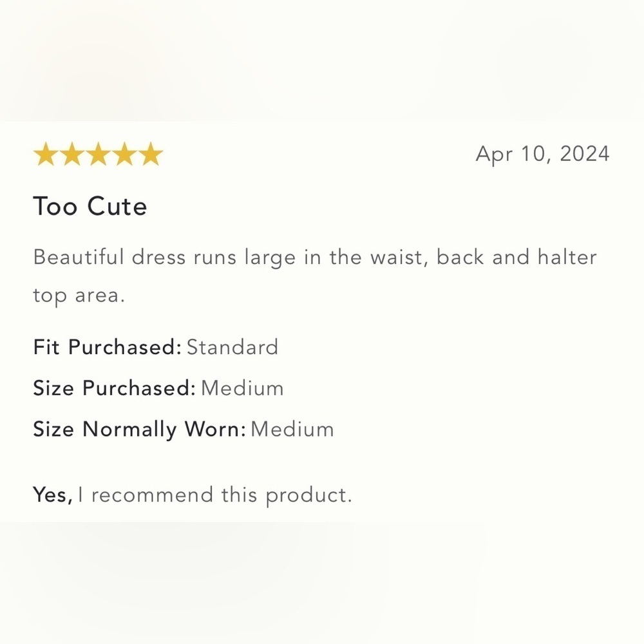Viewport: 644px width, 644px height.
Task: Click 'Medium' next to Size Normally Worn
Action: point(292,429)
